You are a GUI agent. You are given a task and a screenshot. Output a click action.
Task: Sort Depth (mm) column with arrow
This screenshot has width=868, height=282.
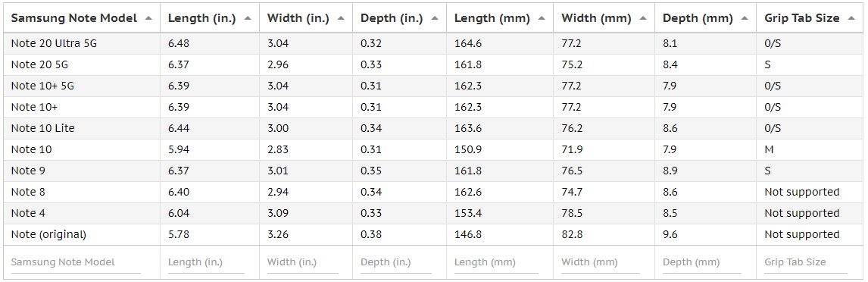click(x=745, y=18)
